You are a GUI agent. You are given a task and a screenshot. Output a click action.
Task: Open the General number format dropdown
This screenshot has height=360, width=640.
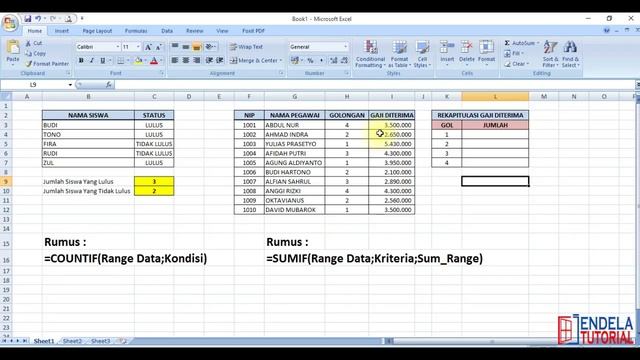click(345, 47)
